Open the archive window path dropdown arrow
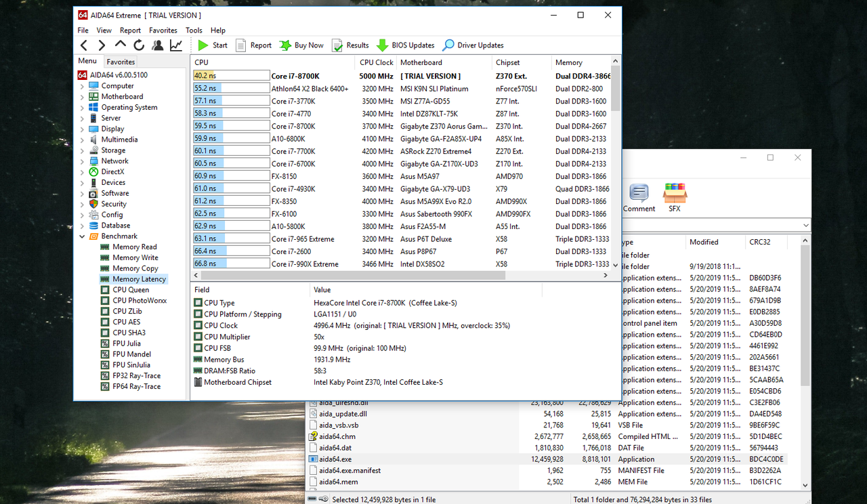This screenshot has height=504, width=867. point(805,225)
